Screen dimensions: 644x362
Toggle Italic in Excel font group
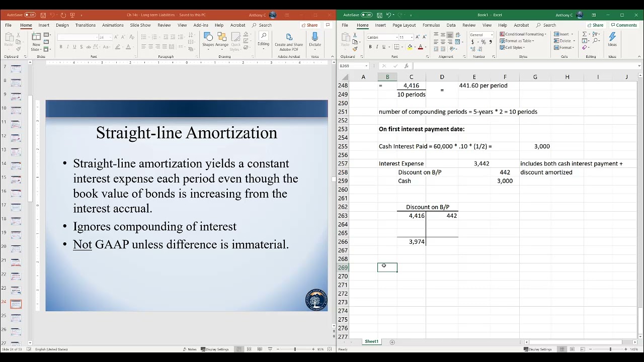(x=377, y=47)
